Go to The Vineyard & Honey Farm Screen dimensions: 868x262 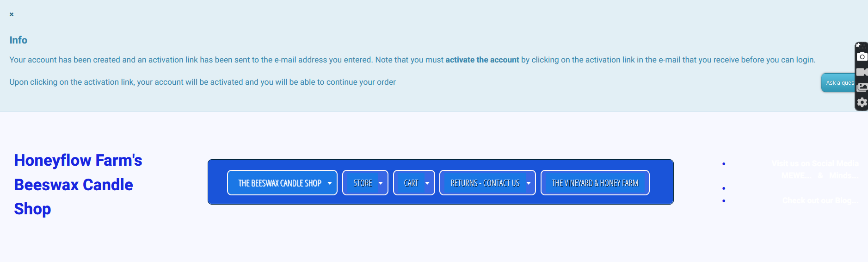point(595,183)
